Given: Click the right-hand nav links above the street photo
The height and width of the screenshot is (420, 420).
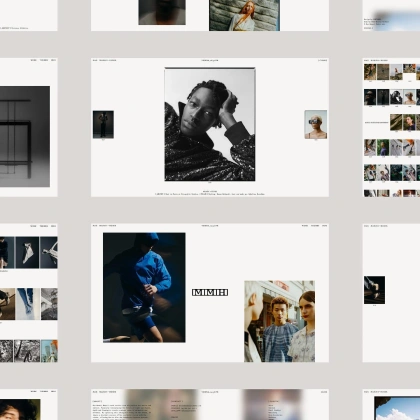Looking at the screenshot, I should (x=314, y=226).
